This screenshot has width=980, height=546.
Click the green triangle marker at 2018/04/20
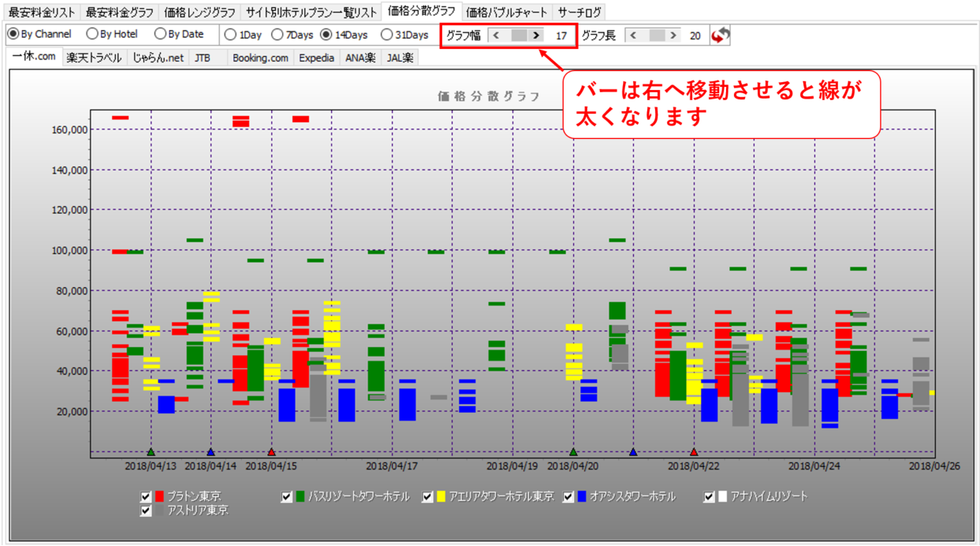pyautogui.click(x=573, y=452)
